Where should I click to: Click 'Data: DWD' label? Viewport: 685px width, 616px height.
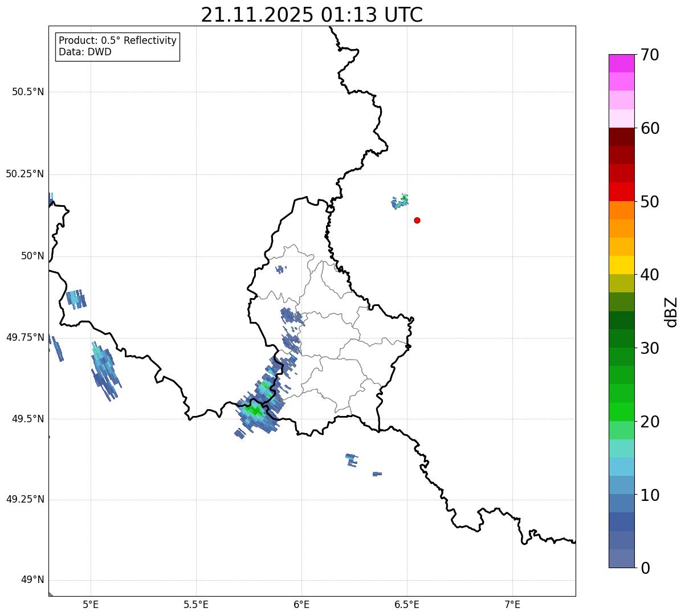coord(85,52)
